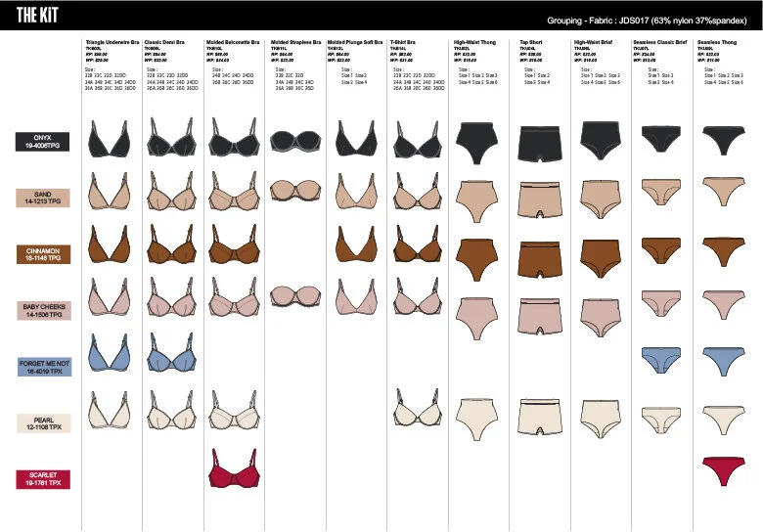Click the cinnamon Seamless Classic Brief sketch
The height and width of the screenshot is (532, 763).
click(661, 250)
